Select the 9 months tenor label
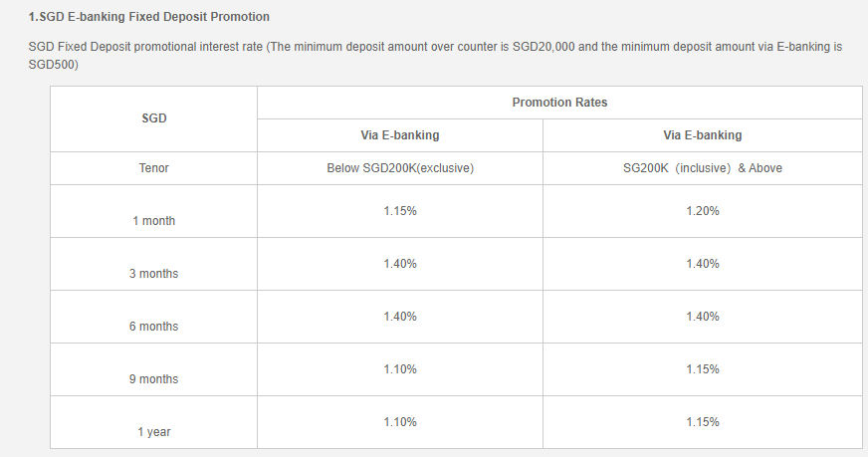This screenshot has width=868, height=457. point(154,379)
